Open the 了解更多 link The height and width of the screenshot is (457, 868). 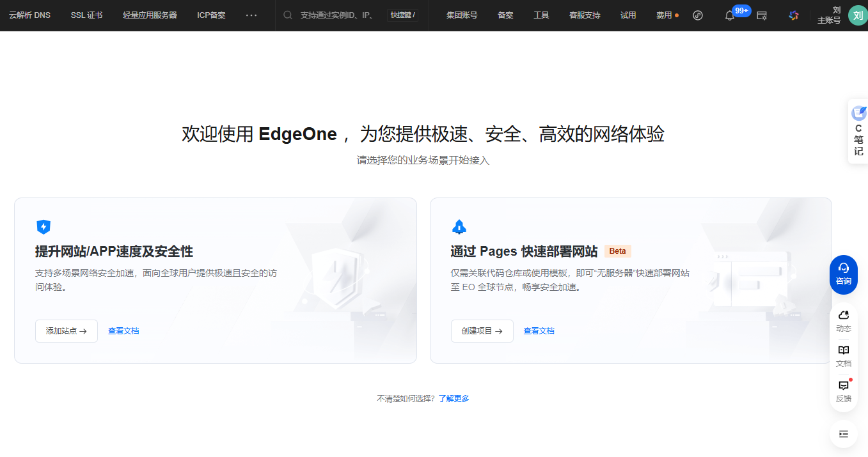454,398
